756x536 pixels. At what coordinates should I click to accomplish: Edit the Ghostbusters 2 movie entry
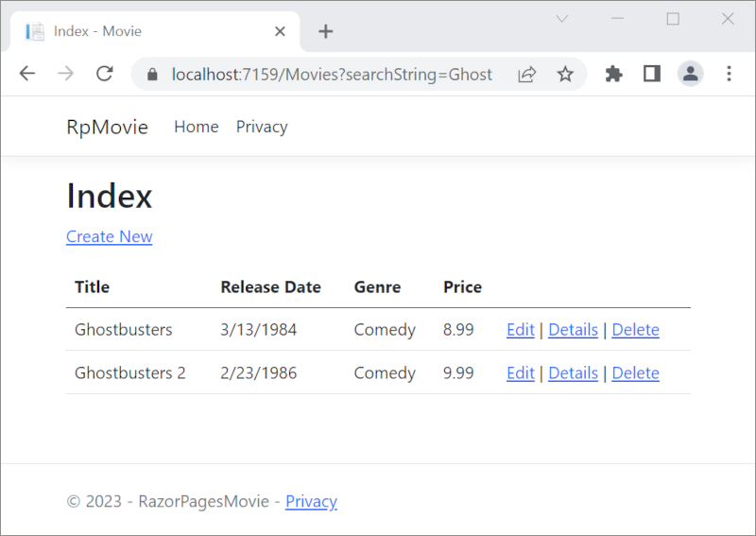point(520,372)
